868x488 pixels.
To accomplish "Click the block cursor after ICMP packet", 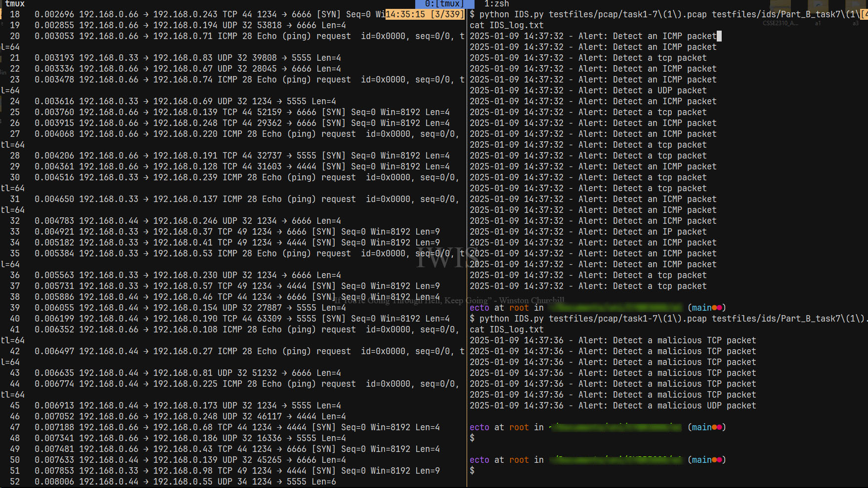I will (720, 36).
